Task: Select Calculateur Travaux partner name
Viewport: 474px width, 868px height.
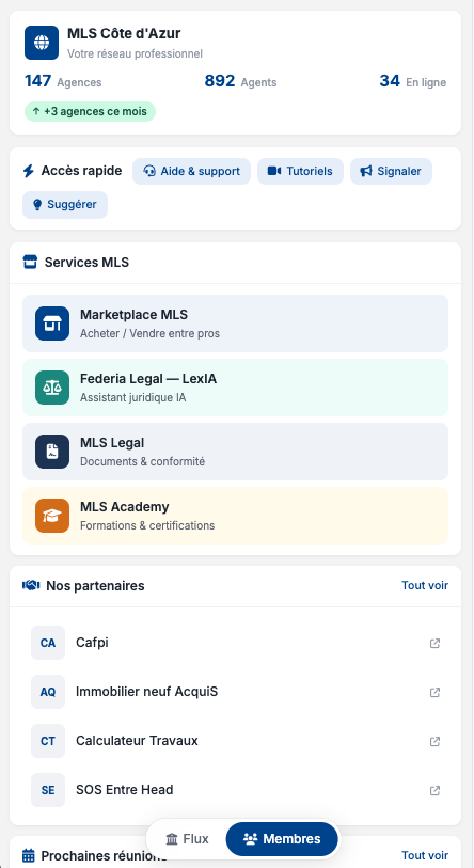Action: pyautogui.click(x=137, y=740)
